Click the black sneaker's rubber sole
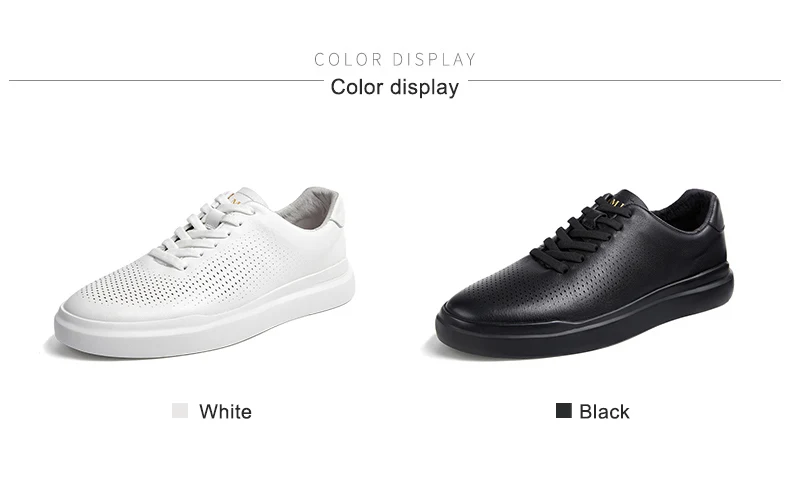The image size is (790, 488). coord(584,322)
